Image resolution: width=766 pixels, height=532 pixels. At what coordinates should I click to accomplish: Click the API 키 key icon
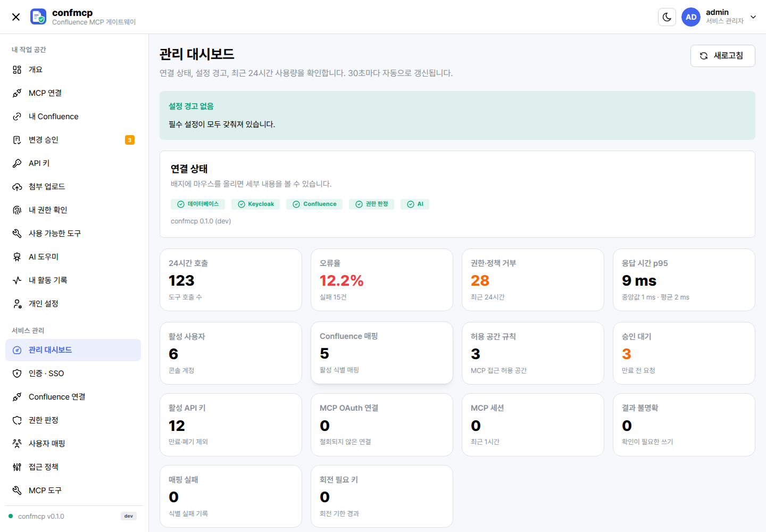click(17, 163)
